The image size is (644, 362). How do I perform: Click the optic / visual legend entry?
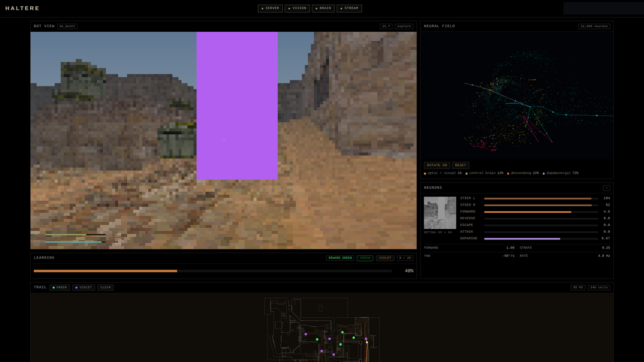(x=443, y=173)
